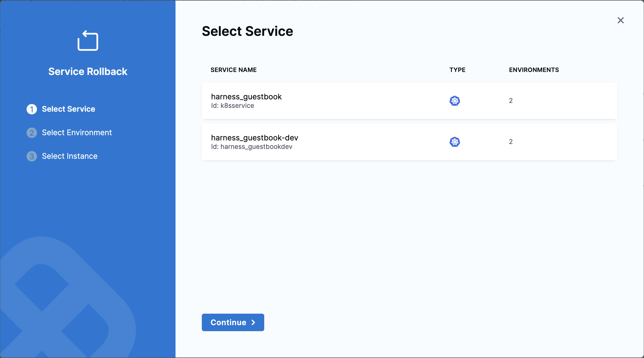This screenshot has height=358, width=644.
Task: Click the Service Rollback icon
Action: [x=88, y=41]
